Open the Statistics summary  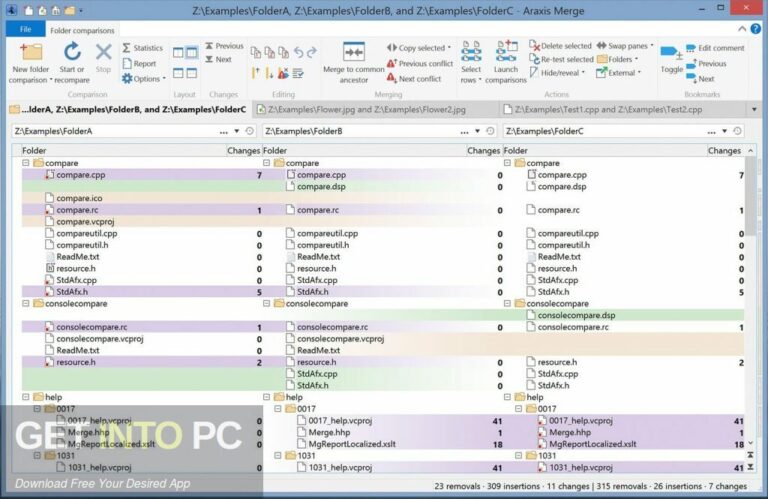[x=143, y=48]
